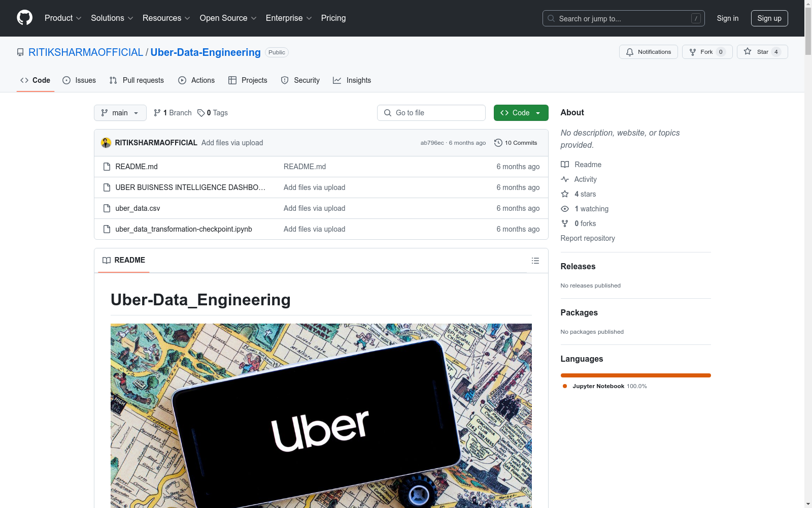This screenshot has width=812, height=508.
Task: Click the Pull requests icon
Action: pos(113,80)
